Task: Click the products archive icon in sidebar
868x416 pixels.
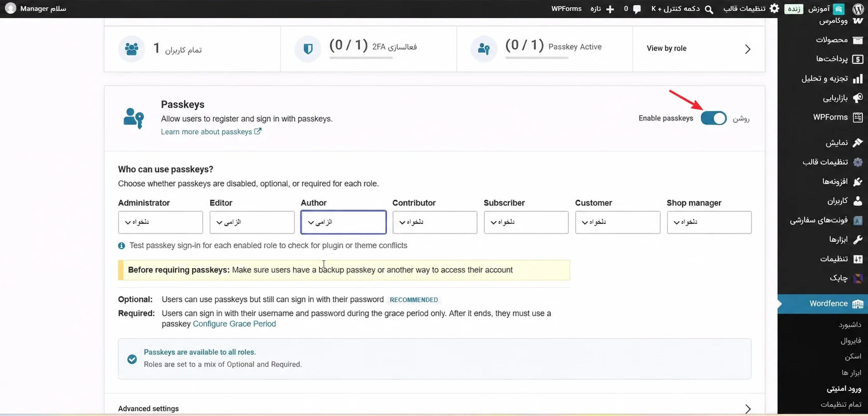Action: 858,40
